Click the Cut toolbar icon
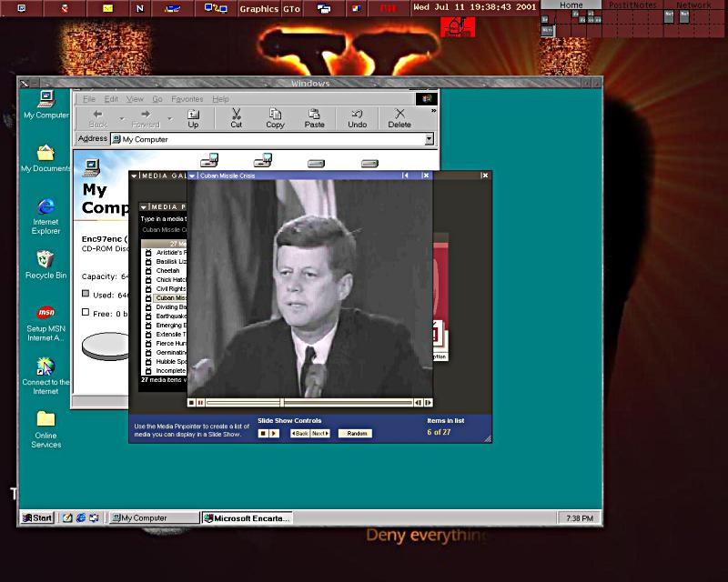The width and height of the screenshot is (728, 582). coord(236,118)
